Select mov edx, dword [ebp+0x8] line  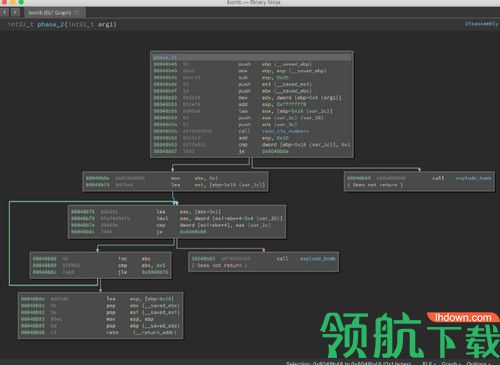coord(252,98)
